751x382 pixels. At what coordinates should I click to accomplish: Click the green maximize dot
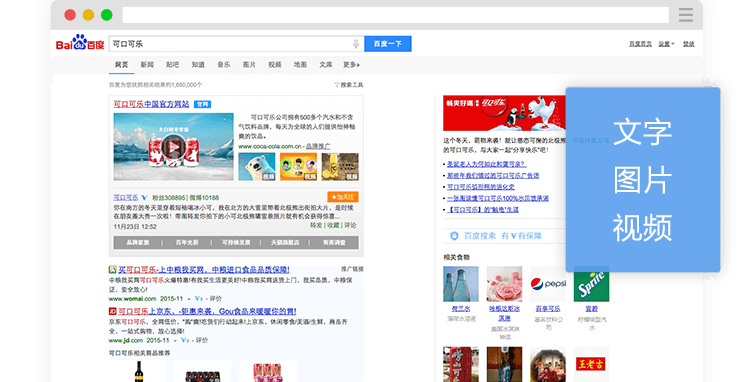pos(107,15)
